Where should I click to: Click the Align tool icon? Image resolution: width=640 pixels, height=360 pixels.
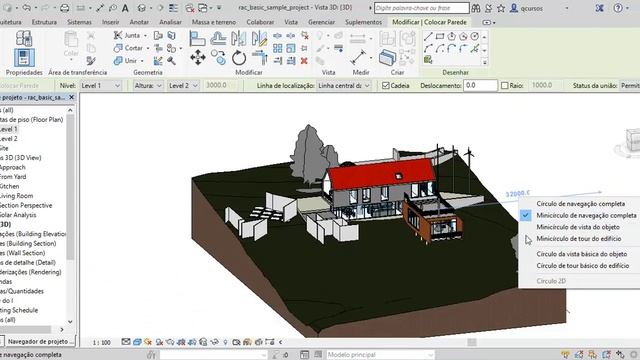(198, 38)
